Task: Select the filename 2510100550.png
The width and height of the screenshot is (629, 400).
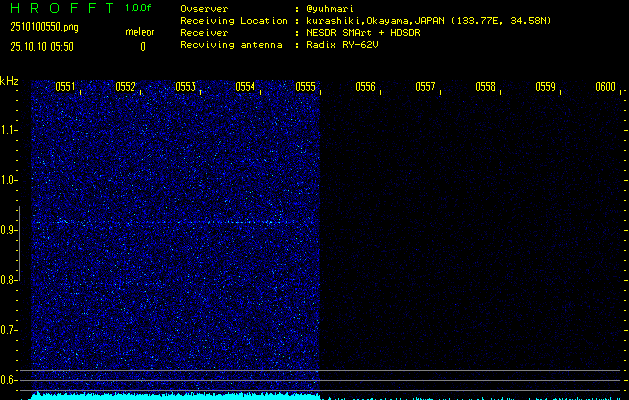Action: click(44, 27)
